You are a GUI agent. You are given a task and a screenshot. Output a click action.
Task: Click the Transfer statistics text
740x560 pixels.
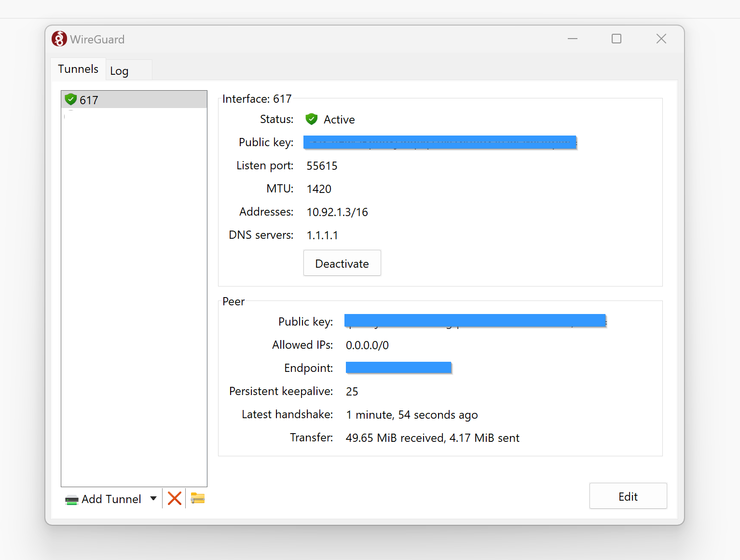coord(432,437)
